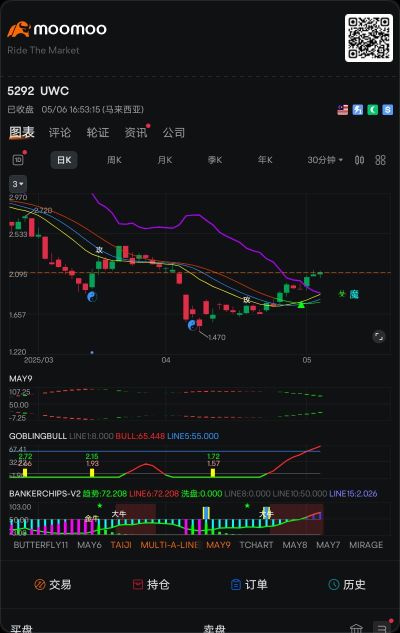
Task: Select the TAIJI indicator
Action: click(x=121, y=545)
